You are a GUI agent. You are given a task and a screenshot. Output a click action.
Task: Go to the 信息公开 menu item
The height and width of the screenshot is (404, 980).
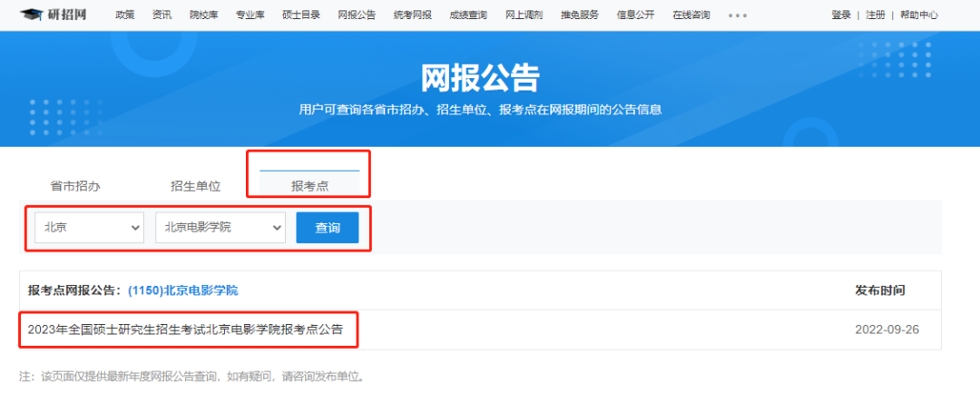pyautogui.click(x=635, y=15)
